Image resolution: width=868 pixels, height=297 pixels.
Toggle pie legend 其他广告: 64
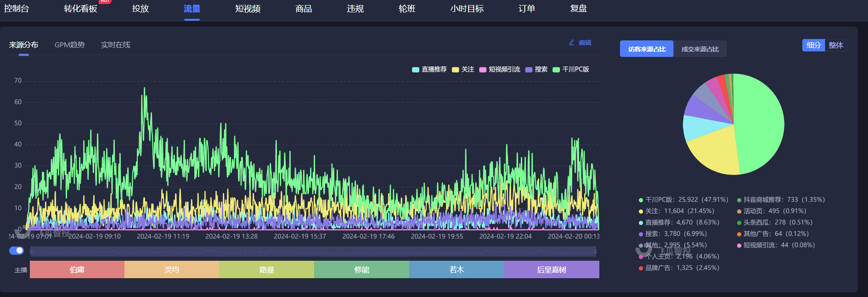click(x=773, y=234)
